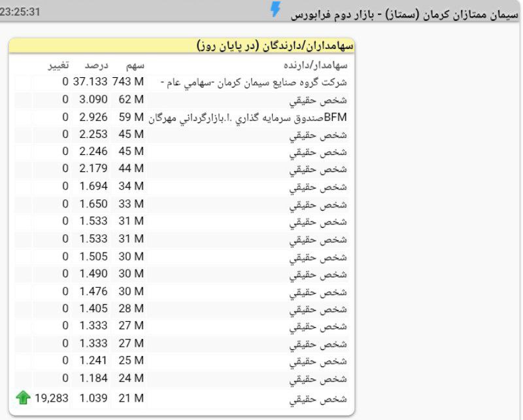Viewport: 523px width, 420px height.
Task: Select the BFM Mehregan market-making fund shareholder
Action: click(248, 118)
